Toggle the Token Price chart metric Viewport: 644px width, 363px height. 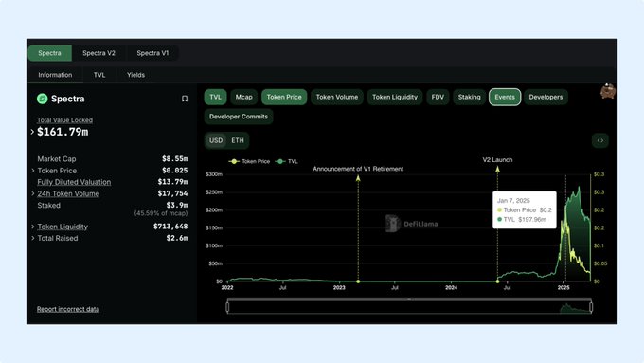[284, 97]
